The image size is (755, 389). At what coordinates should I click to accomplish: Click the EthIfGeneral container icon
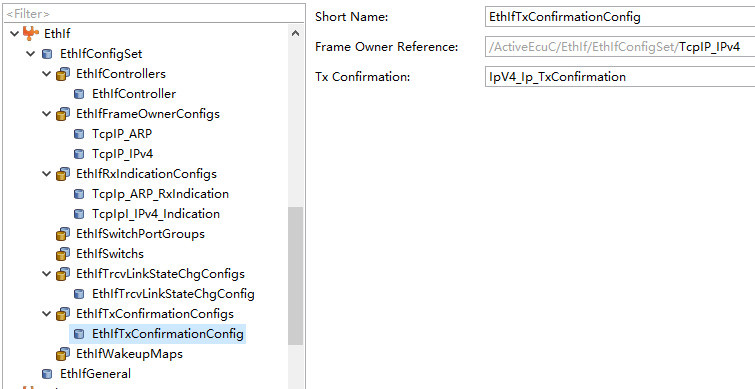tap(47, 374)
